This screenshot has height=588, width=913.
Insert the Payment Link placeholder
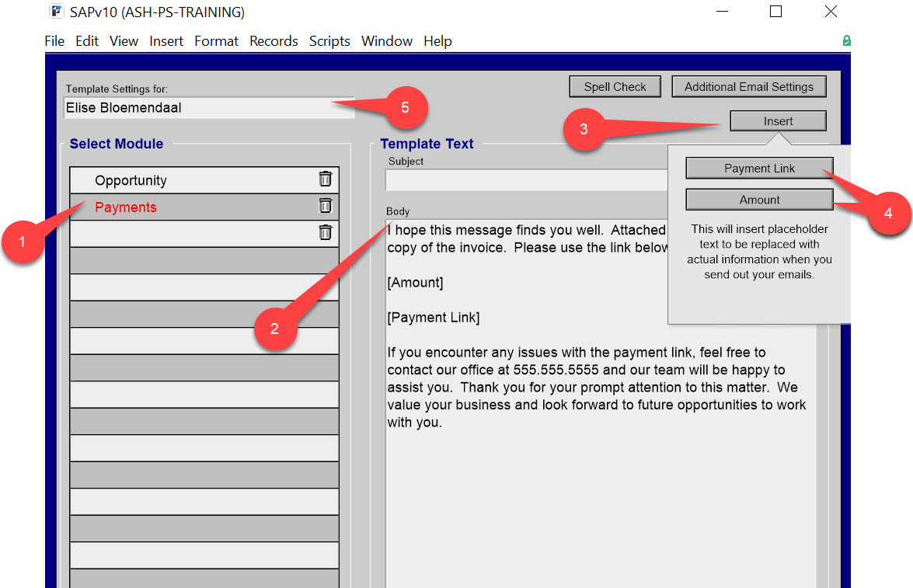click(759, 169)
